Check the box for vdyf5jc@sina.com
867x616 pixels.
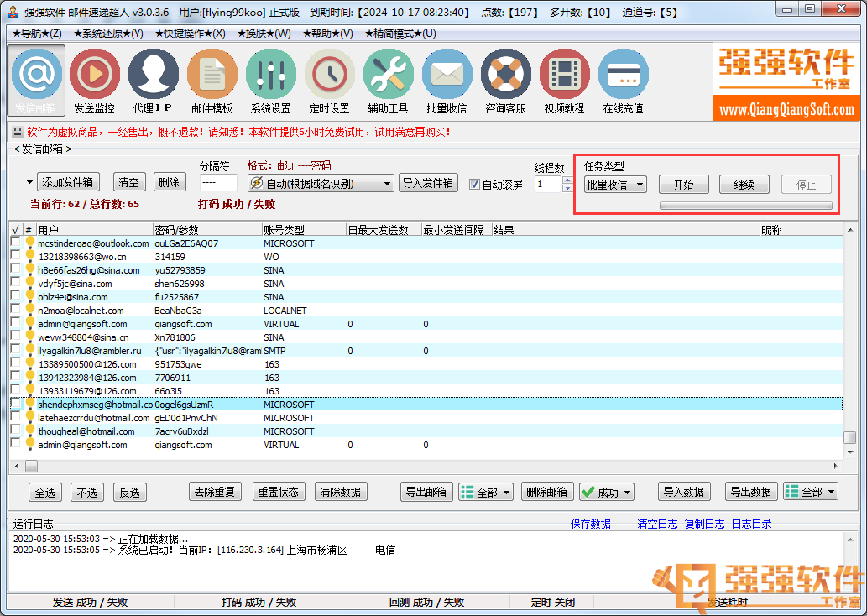tap(15, 283)
